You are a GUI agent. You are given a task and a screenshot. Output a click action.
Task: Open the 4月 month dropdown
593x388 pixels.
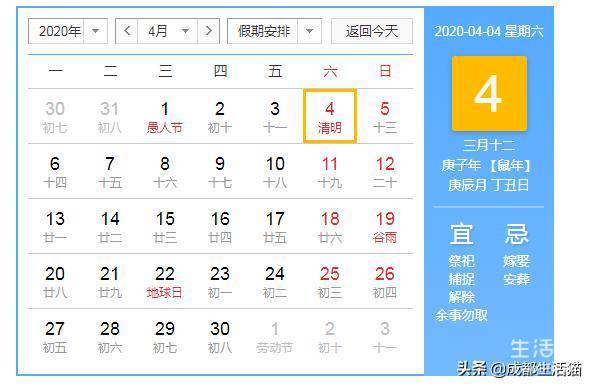168,31
